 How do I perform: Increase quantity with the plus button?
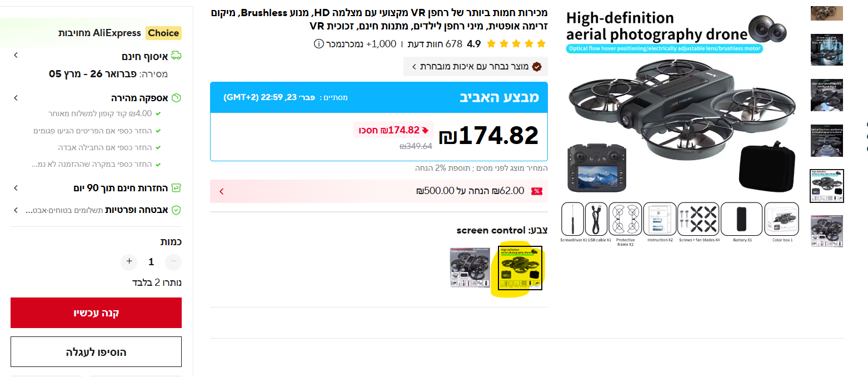tap(129, 262)
